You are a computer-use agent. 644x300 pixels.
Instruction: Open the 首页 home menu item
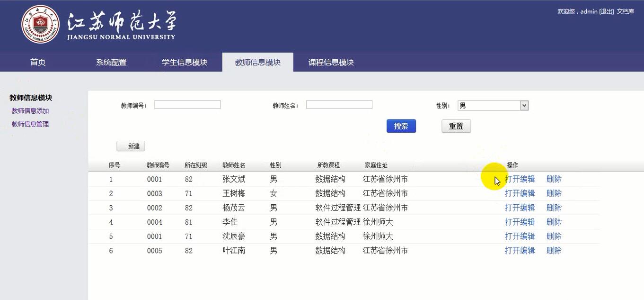(37, 62)
